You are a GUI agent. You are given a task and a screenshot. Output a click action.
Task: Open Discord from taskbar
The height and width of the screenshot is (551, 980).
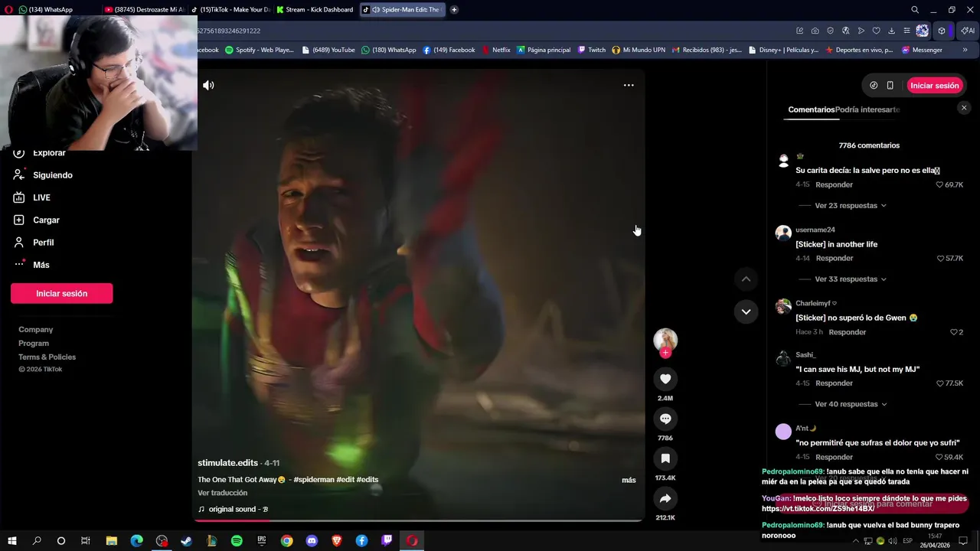point(312,541)
